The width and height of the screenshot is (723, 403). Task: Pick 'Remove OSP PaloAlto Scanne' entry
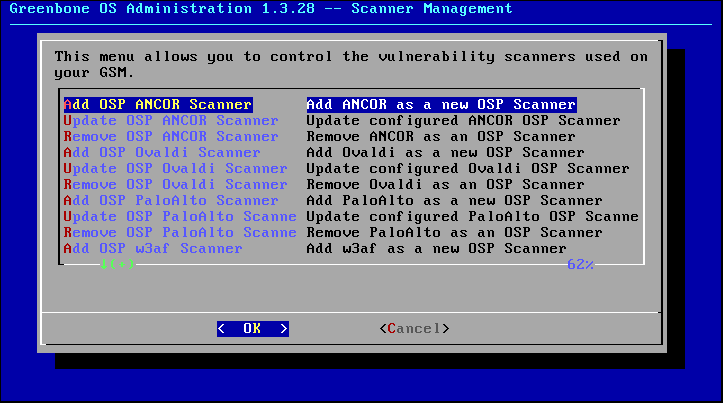[x=180, y=233]
